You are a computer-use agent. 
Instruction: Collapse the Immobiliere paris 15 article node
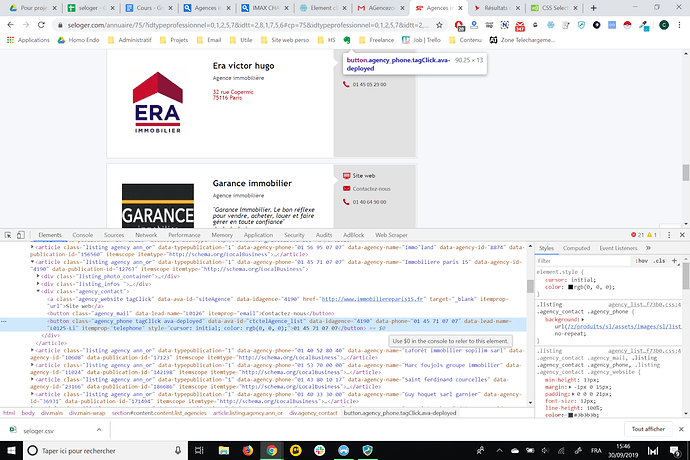coord(32,262)
